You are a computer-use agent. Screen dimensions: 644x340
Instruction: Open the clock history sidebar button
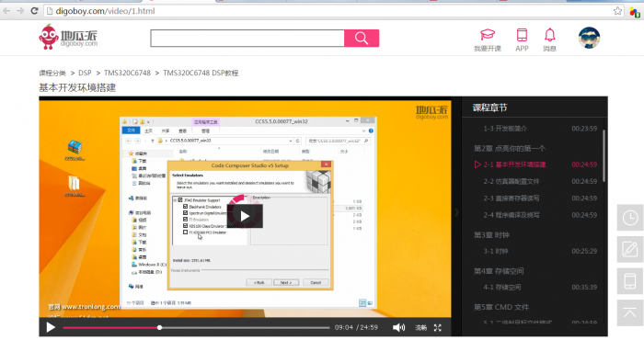(x=630, y=218)
